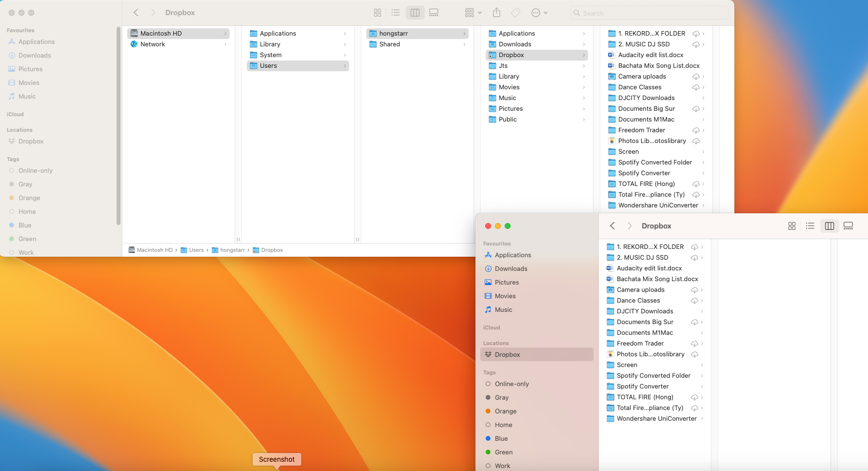Expand Users folder chevron in back window

point(345,66)
